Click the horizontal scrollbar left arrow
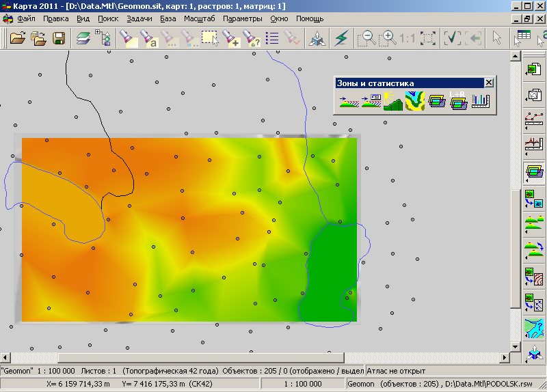This screenshot has width=547, height=392. coord(5,357)
